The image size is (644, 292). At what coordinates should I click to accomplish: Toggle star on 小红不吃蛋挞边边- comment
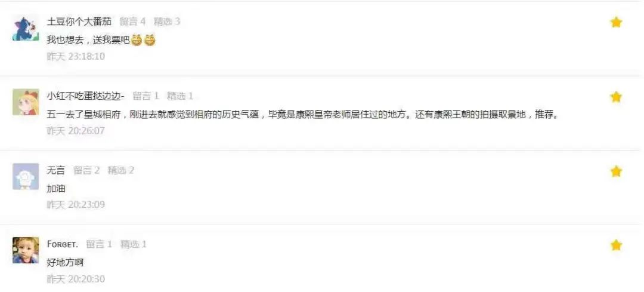coord(615,97)
